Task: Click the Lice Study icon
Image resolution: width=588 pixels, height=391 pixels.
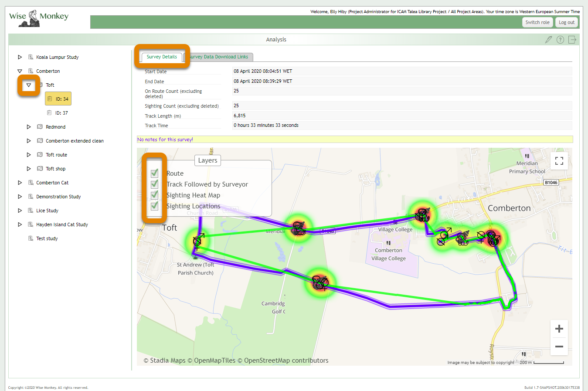Action: [31, 211]
